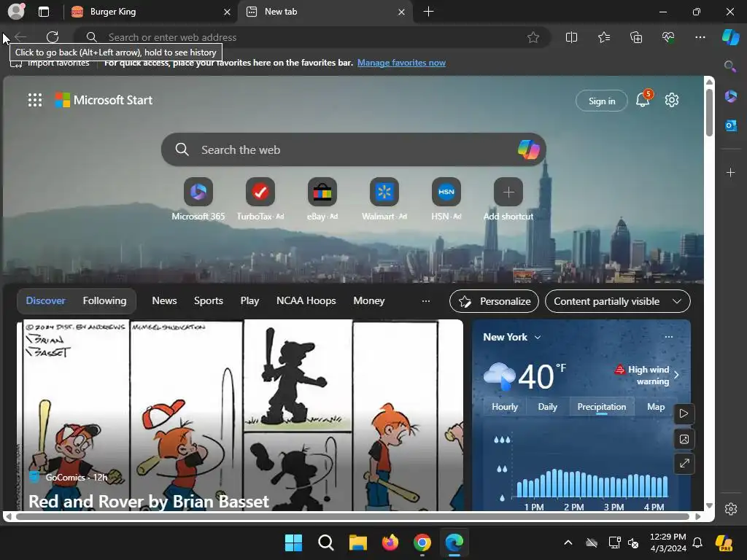Image resolution: width=747 pixels, height=560 pixels.
Task: Show more feed categories ellipsis
Action: [426, 301]
